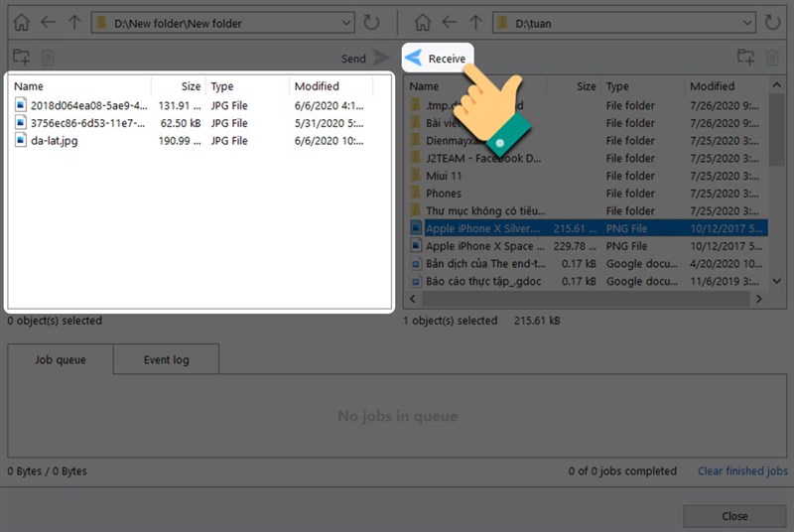Sort left pane by Name column
The image size is (794, 532).
81,86
